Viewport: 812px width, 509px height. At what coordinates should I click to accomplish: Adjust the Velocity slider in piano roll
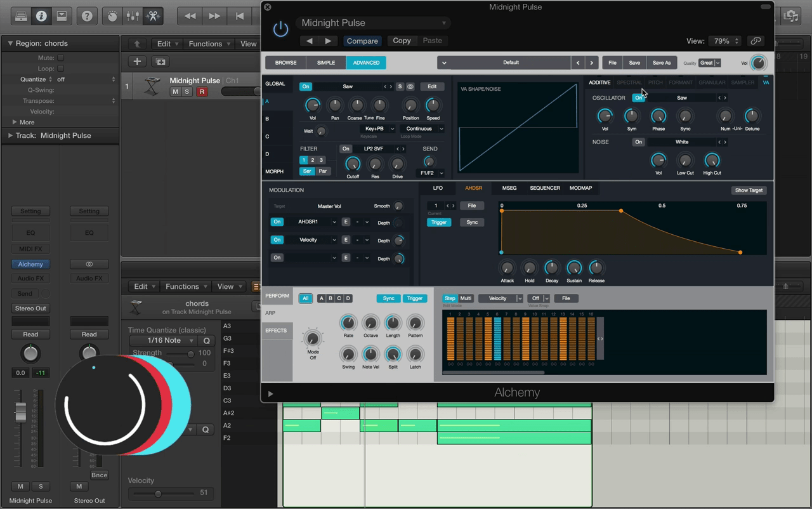158,493
